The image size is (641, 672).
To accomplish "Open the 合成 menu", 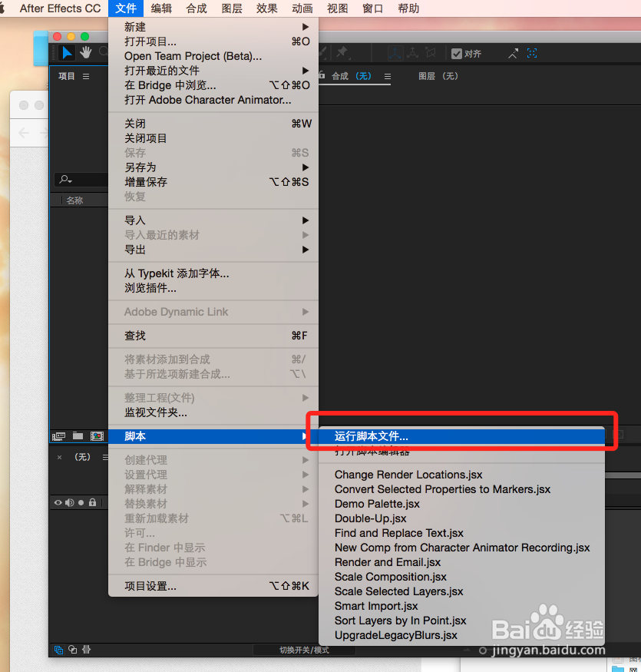I will [197, 8].
